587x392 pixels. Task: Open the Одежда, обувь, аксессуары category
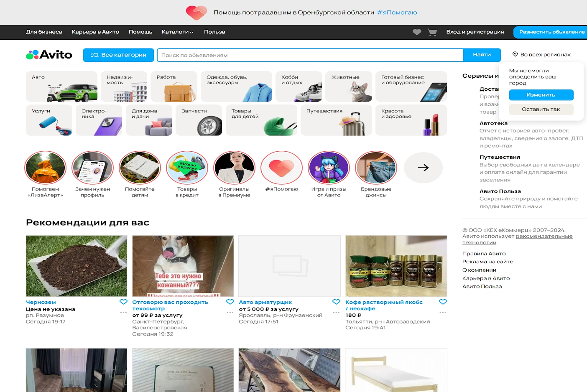pyautogui.click(x=236, y=87)
